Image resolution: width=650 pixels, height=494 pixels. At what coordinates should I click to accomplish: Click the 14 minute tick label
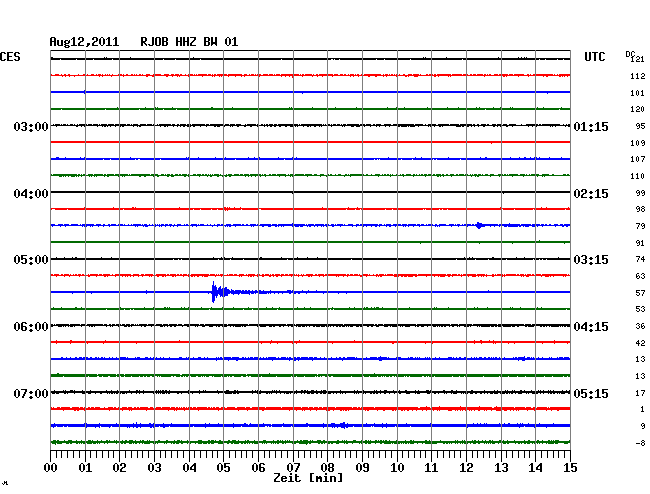[x=536, y=468]
